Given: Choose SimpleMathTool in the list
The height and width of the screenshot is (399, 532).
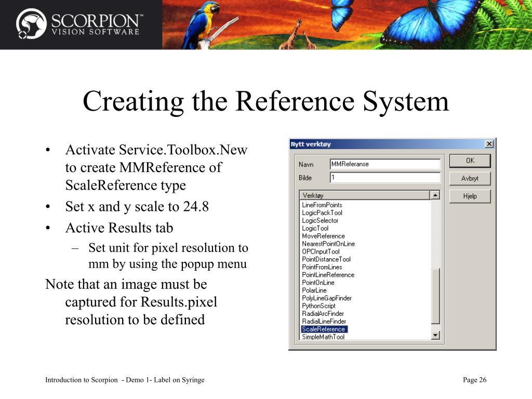Looking at the screenshot, I should pos(323,337).
